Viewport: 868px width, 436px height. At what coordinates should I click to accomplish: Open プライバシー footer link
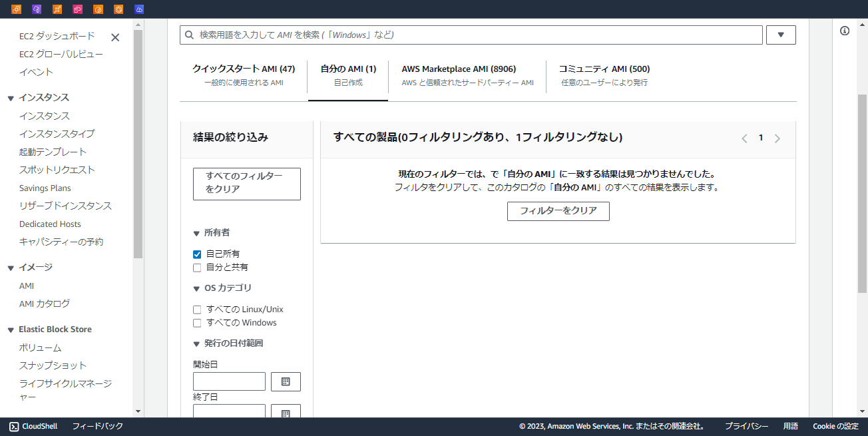[747, 426]
